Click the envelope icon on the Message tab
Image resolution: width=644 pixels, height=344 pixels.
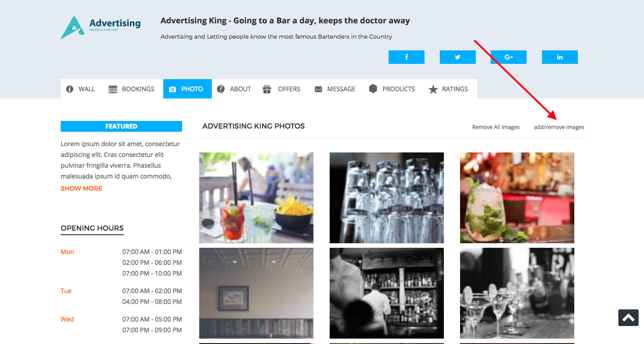[318, 89]
